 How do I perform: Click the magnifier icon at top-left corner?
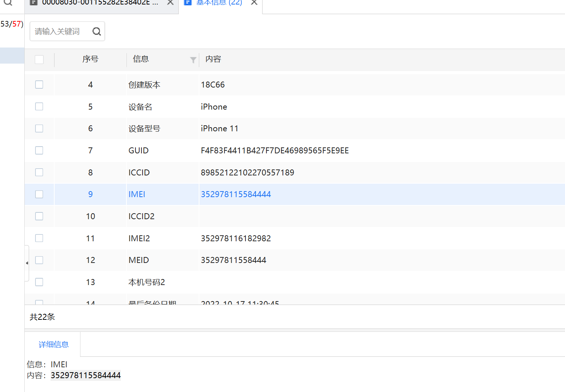8,2
